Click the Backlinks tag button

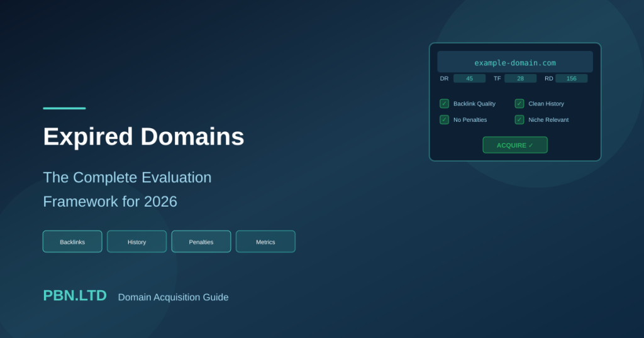pyautogui.click(x=72, y=242)
